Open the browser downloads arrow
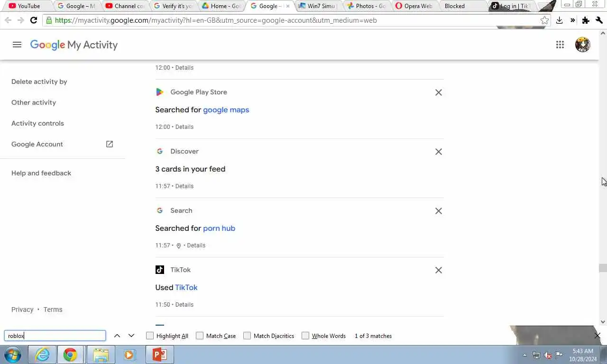 (559, 20)
